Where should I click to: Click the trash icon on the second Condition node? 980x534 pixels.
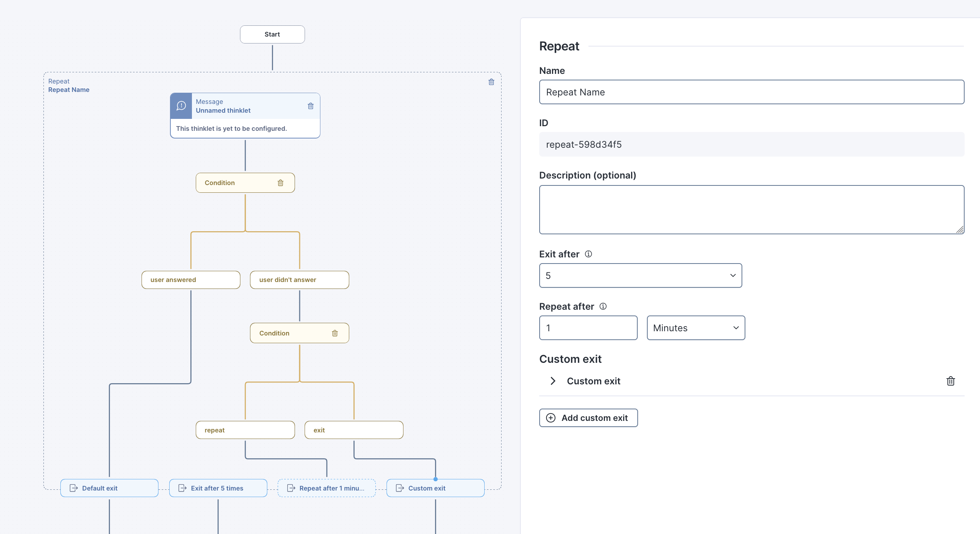click(x=335, y=333)
